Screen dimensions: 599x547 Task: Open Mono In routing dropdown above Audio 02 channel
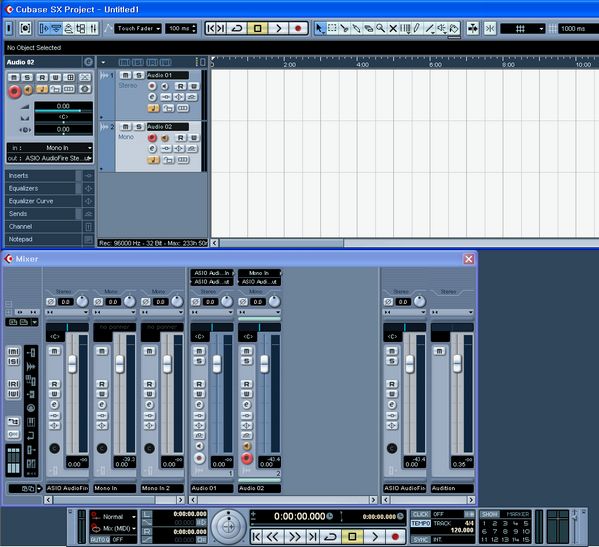[x=259, y=273]
